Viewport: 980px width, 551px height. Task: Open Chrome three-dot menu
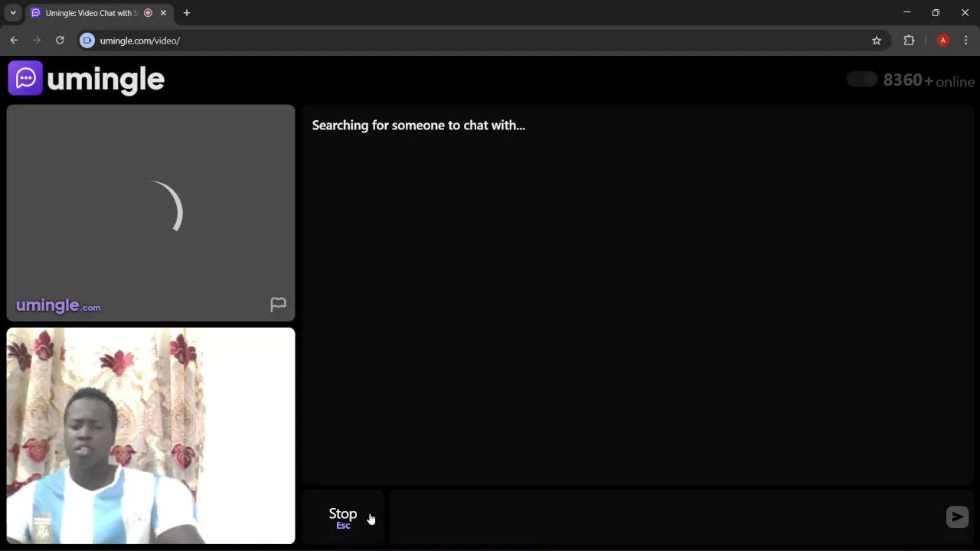pos(967,41)
